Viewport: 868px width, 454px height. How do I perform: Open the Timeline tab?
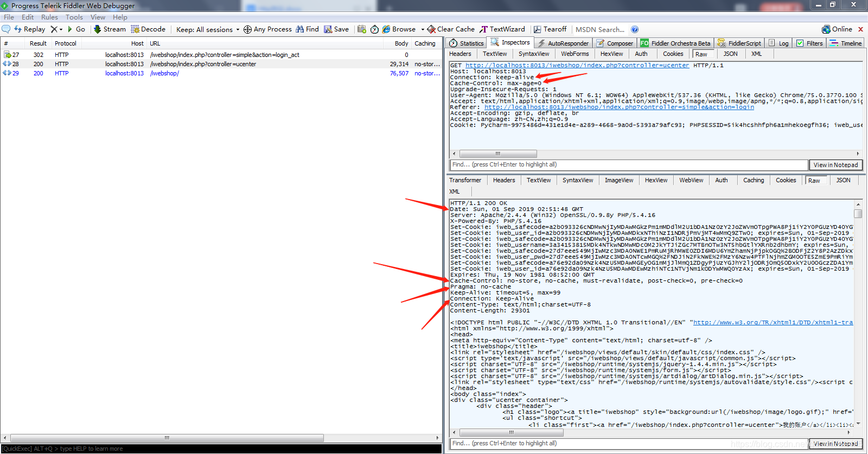click(x=846, y=43)
